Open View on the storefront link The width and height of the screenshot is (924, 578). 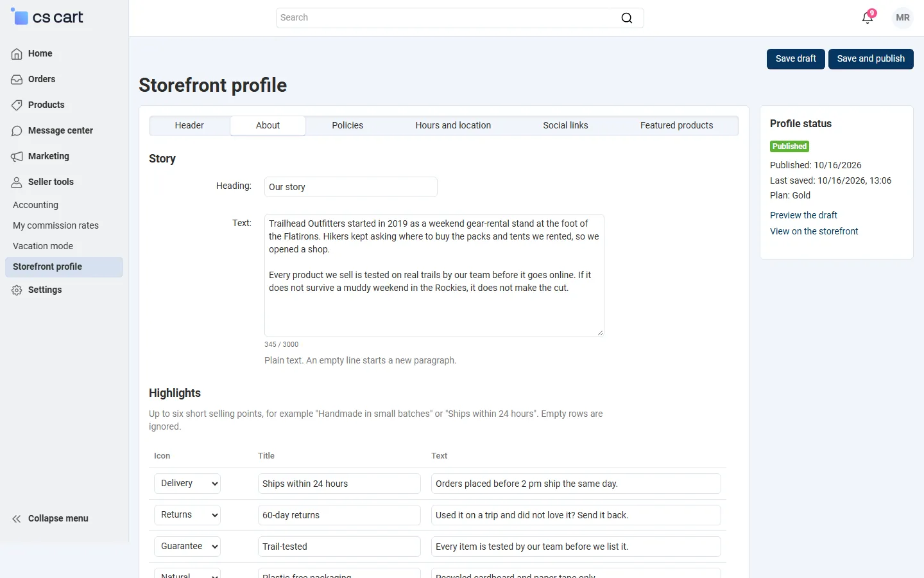814,231
